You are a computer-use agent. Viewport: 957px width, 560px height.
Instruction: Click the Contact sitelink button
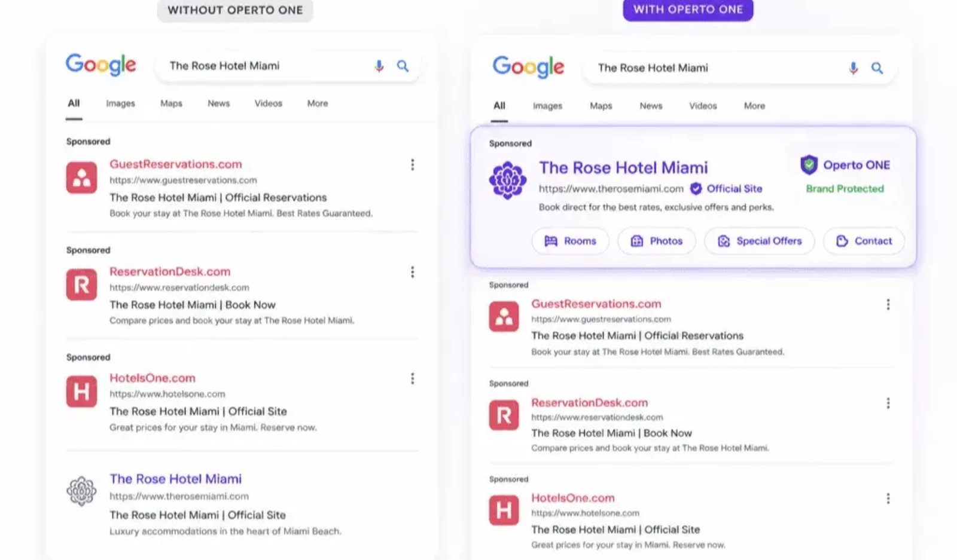click(864, 241)
